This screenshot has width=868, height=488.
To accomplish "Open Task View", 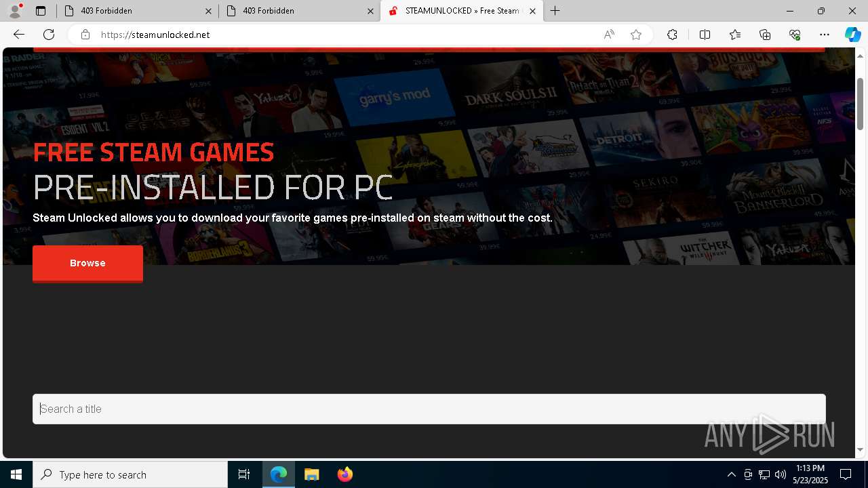I will (244, 474).
